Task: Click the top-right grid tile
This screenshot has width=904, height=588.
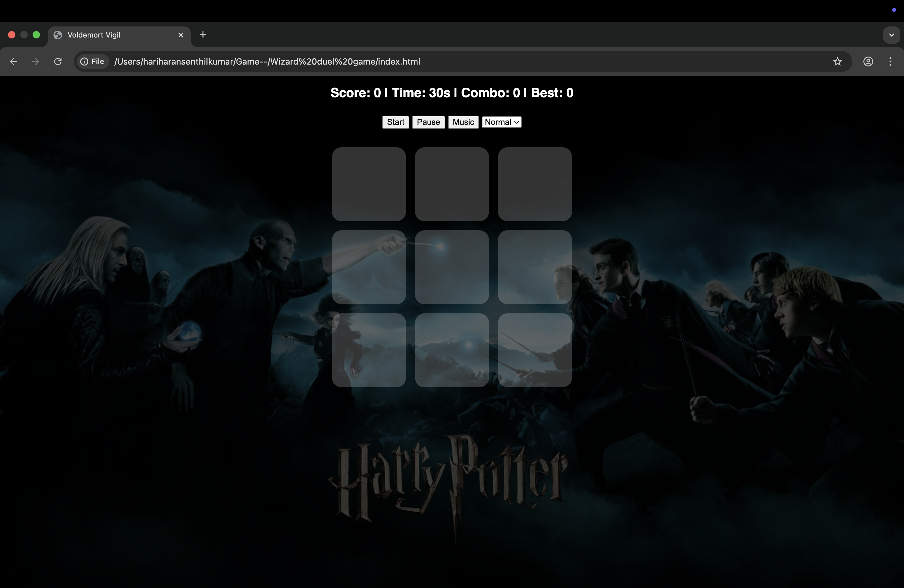Action: (534, 184)
